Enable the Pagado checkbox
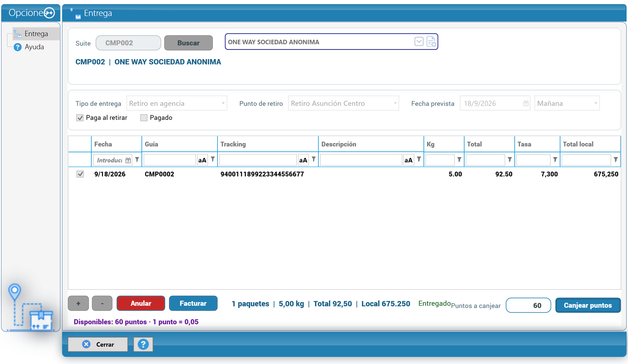The image size is (628, 364). pyautogui.click(x=144, y=118)
